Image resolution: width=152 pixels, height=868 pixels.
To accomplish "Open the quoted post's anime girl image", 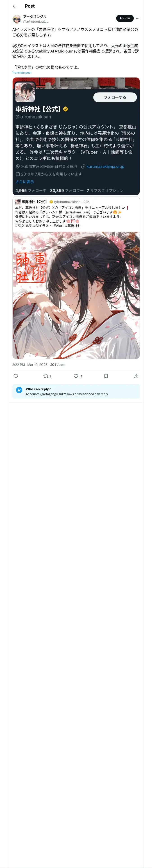I will (x=76, y=295).
